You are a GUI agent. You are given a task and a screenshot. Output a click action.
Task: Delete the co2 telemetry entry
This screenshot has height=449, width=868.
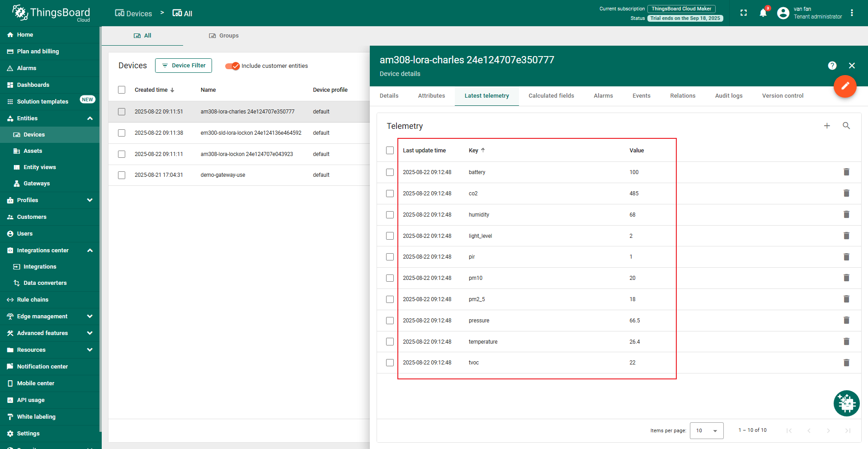pos(846,193)
